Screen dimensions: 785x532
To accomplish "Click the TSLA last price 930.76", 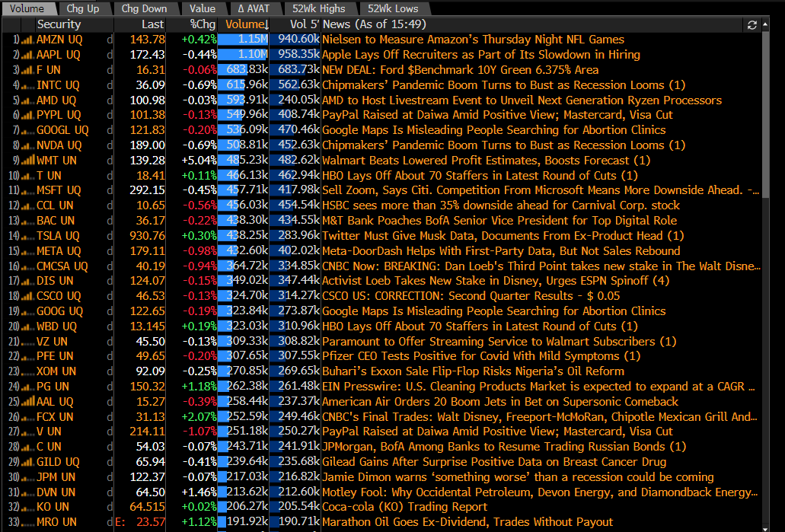I will click(x=147, y=236).
